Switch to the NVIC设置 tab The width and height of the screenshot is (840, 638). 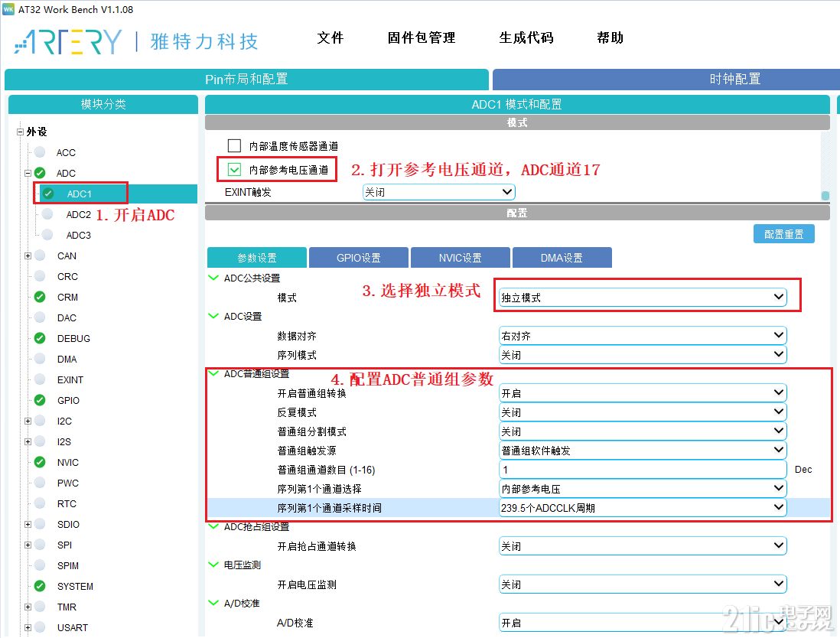click(461, 258)
